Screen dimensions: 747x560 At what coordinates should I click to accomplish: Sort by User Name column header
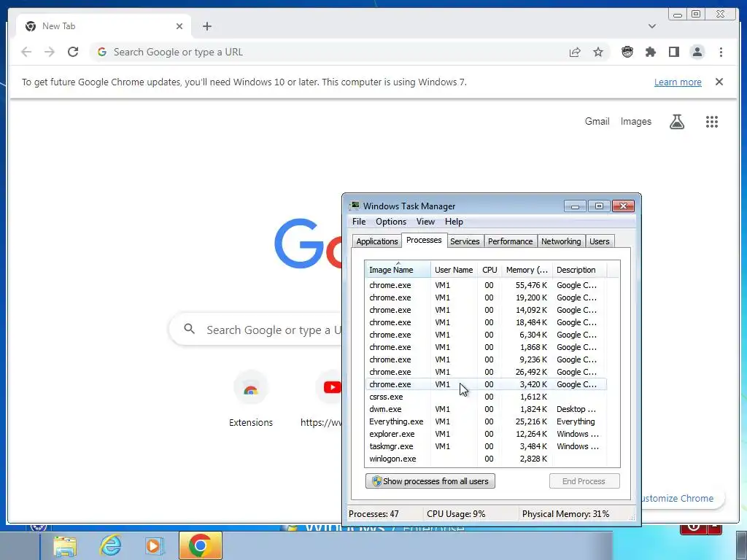click(454, 270)
